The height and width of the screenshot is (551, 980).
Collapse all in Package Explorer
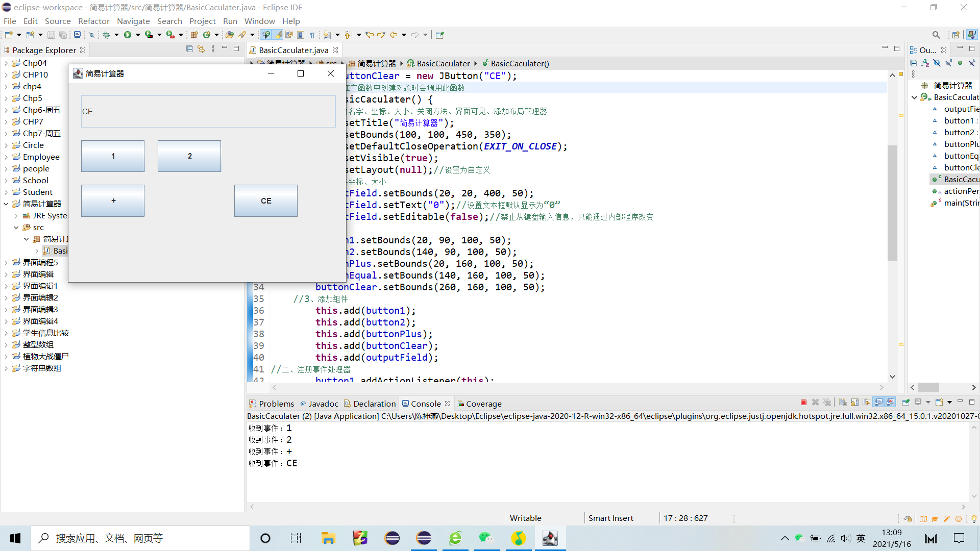click(189, 49)
